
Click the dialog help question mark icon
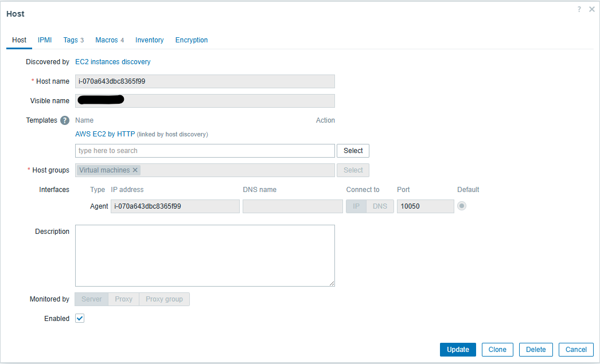click(579, 9)
